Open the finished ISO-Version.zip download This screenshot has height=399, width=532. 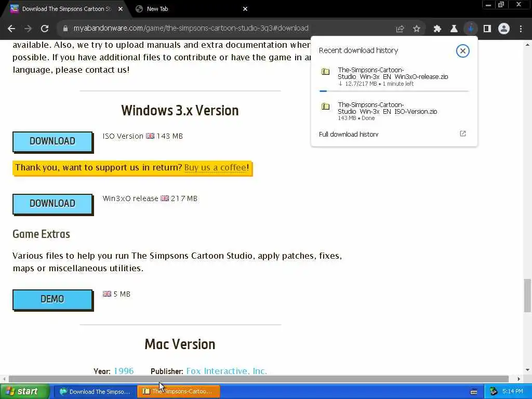pyautogui.click(x=387, y=108)
